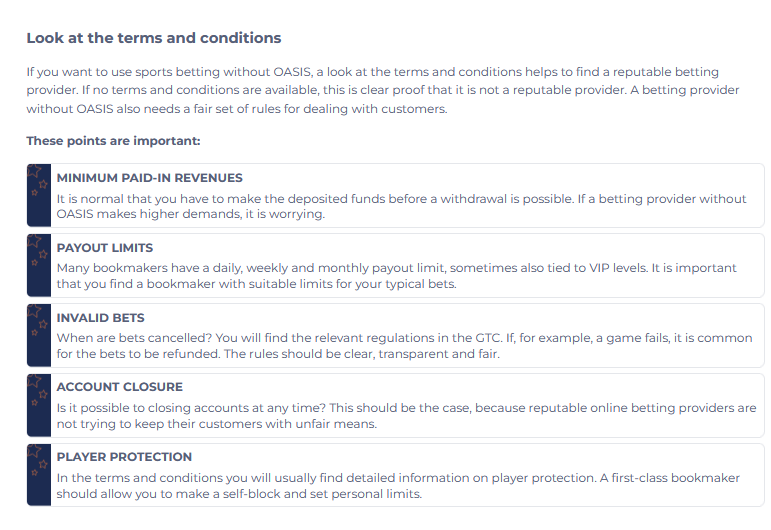Click the closing accounts at any time description
The image size is (771, 530).
coord(406,415)
